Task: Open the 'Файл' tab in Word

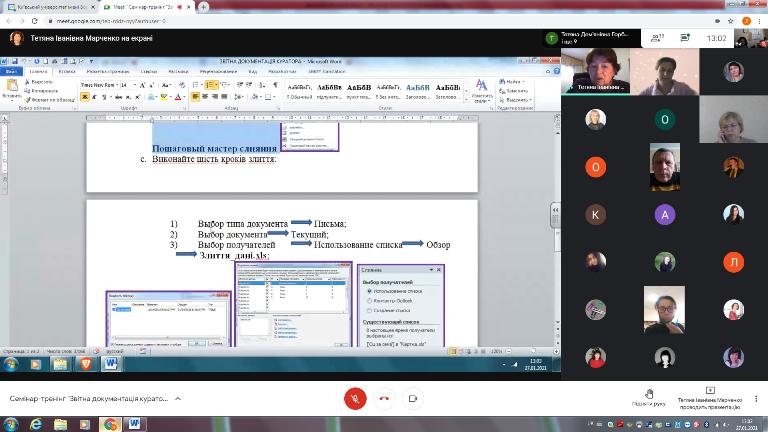Action: (x=12, y=72)
